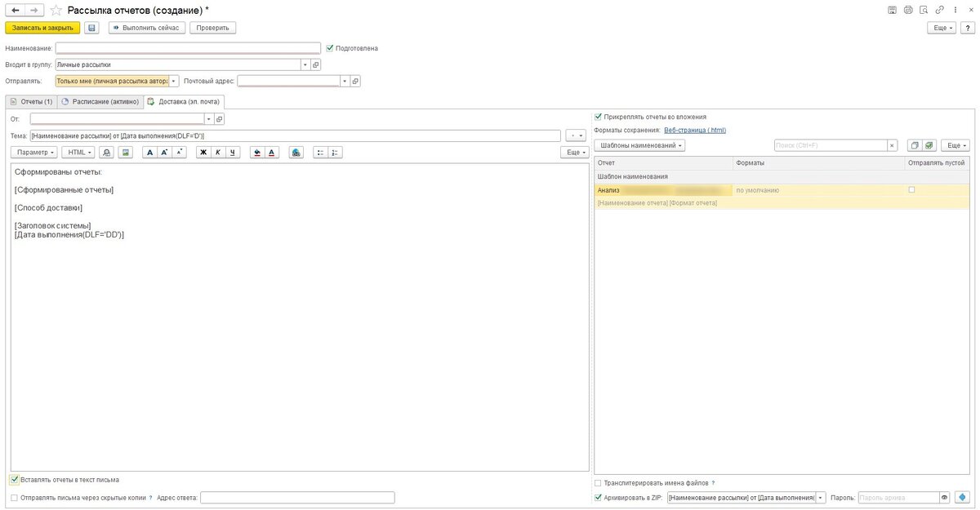This screenshot has height=510, width=980.
Task: Decrease font size in editor
Action: (179, 153)
